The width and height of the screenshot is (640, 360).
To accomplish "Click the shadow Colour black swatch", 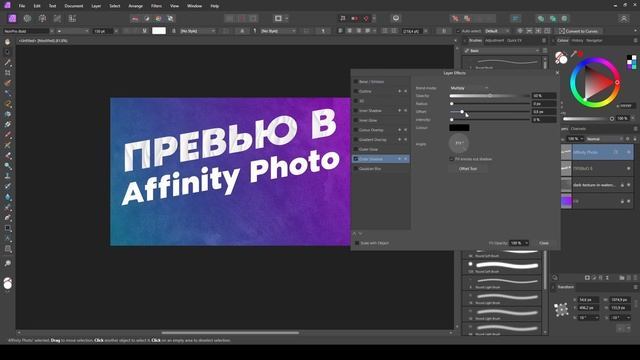I will (x=459, y=128).
